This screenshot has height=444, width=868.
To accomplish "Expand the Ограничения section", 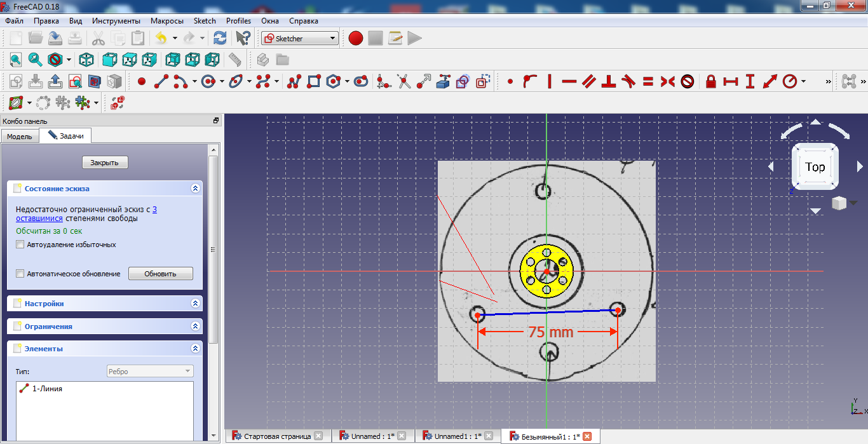I will pyautogui.click(x=195, y=326).
